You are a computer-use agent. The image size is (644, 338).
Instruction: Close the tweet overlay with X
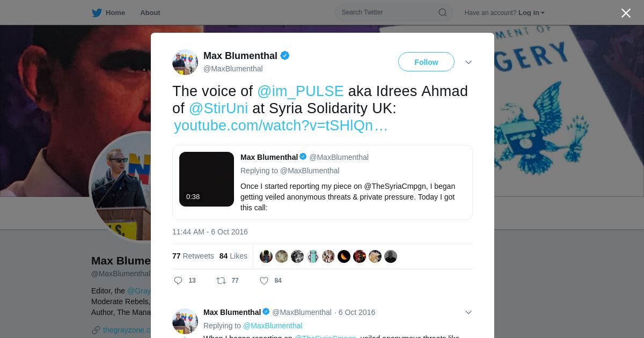tap(626, 13)
